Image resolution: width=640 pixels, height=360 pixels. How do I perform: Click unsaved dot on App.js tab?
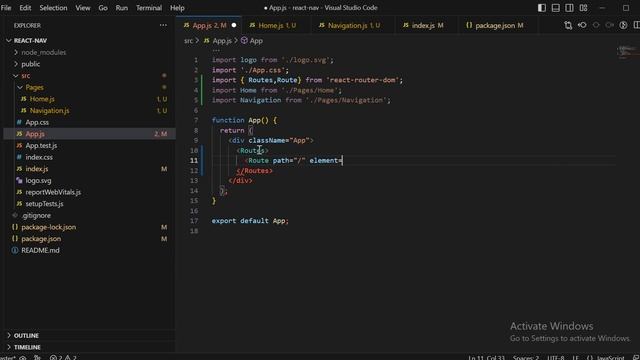pos(234,25)
